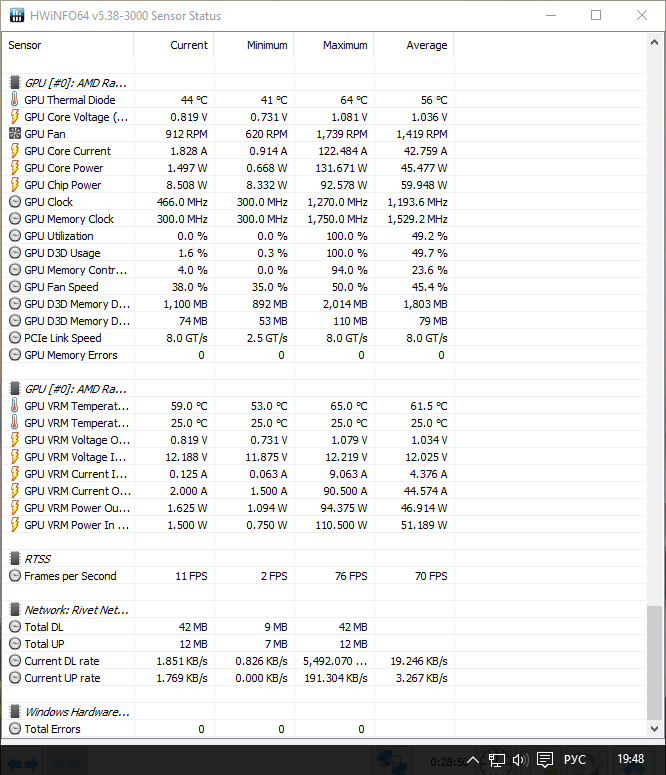The width and height of the screenshot is (666, 775).
Task: Click the round icon for GPU Memory Errors
Action: point(15,355)
